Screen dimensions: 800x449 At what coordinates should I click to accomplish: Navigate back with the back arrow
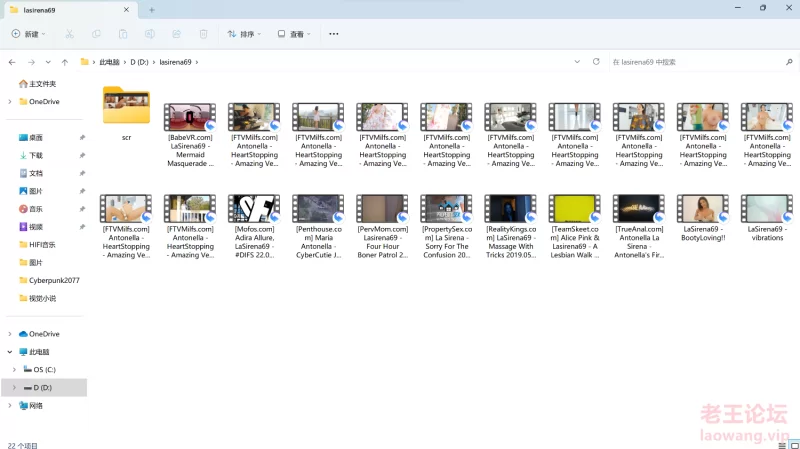click(x=12, y=62)
